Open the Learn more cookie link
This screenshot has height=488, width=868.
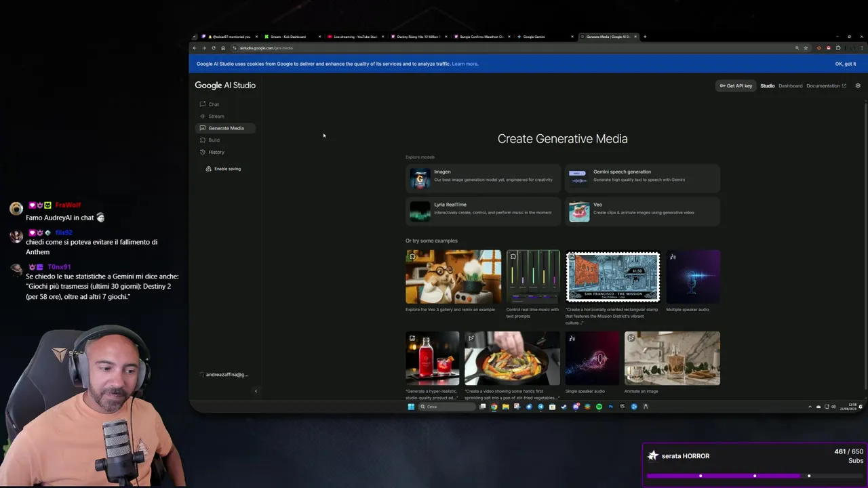[x=465, y=64]
